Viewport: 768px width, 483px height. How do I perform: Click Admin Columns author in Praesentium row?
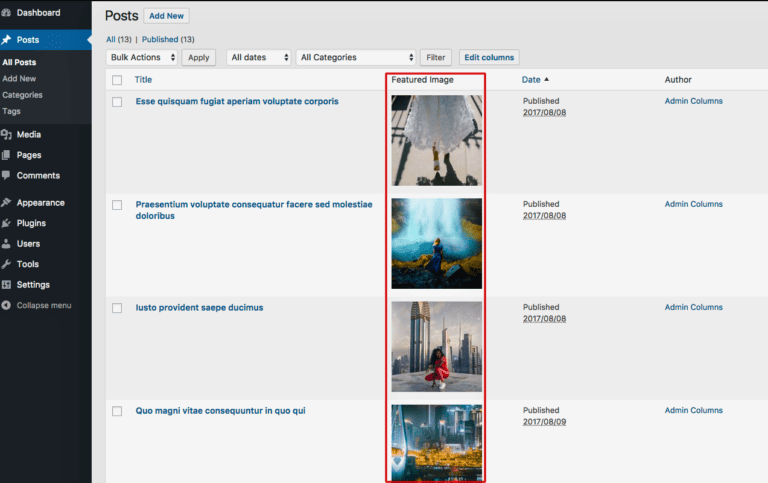pos(694,204)
